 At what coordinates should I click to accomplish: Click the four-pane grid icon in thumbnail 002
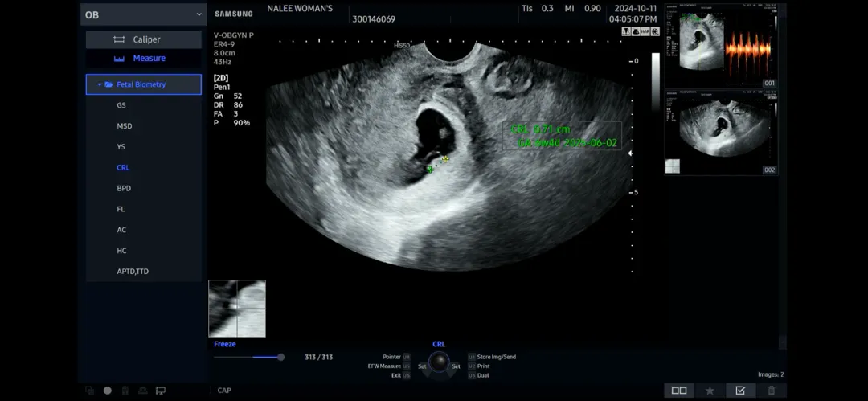[674, 166]
